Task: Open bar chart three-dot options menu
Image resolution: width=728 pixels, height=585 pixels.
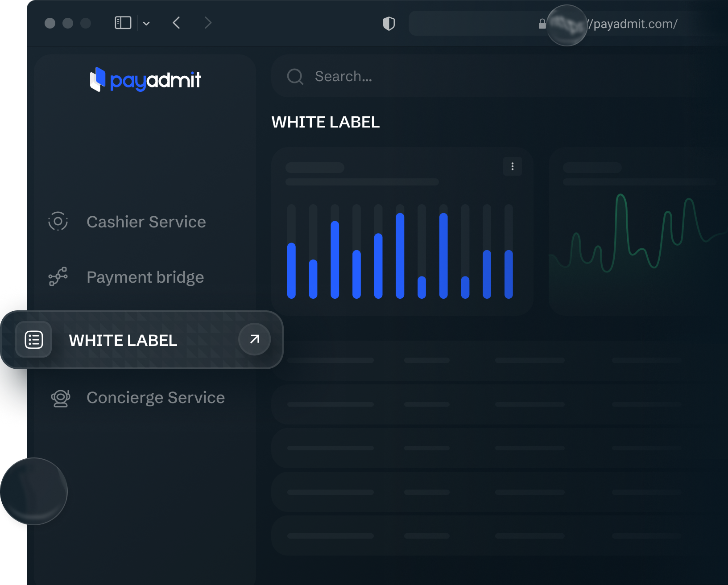Action: click(512, 166)
